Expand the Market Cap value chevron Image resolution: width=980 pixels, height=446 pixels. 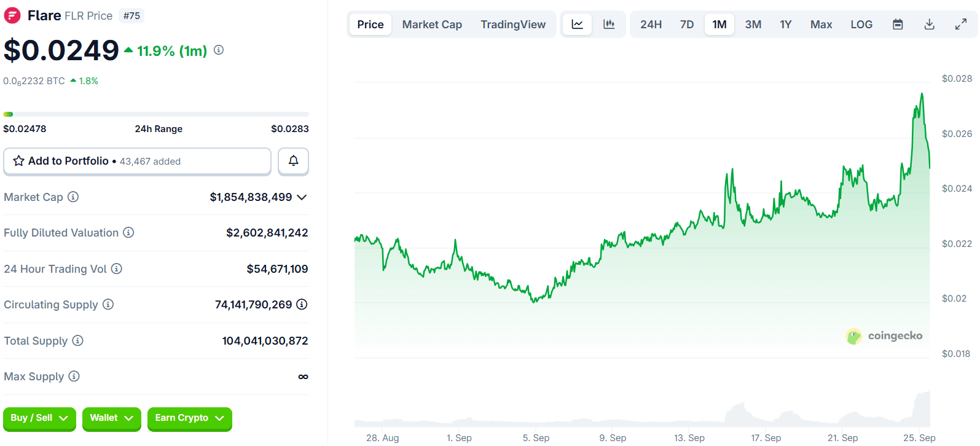(302, 197)
